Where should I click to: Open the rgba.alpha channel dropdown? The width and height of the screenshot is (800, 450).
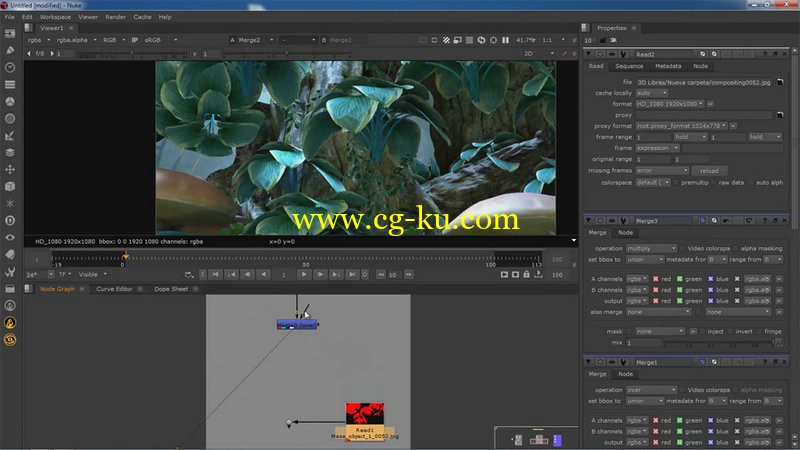[x=77, y=40]
